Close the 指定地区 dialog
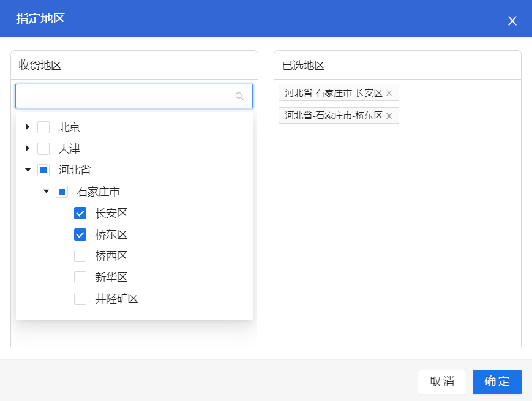The width and height of the screenshot is (532, 401). (x=512, y=21)
